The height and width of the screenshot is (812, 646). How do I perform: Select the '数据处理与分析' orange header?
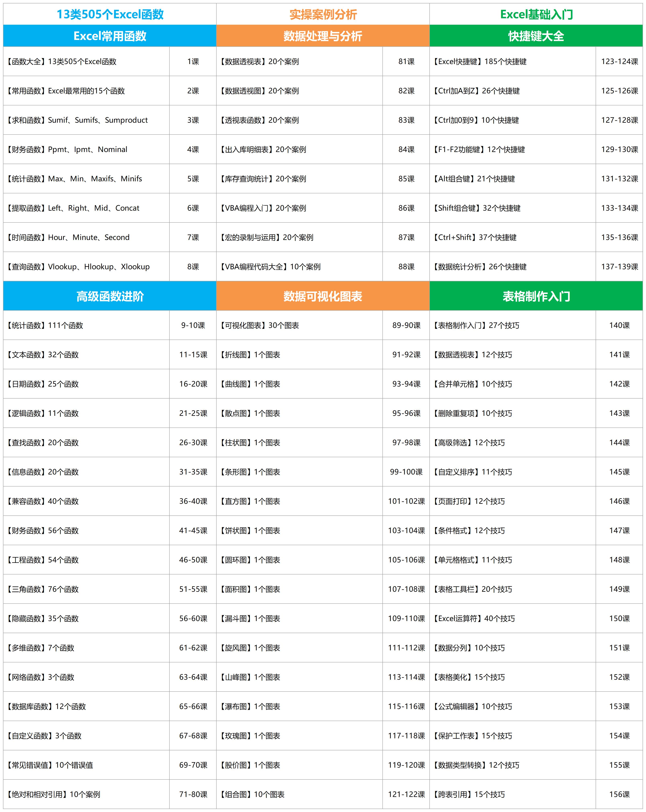coord(323,36)
